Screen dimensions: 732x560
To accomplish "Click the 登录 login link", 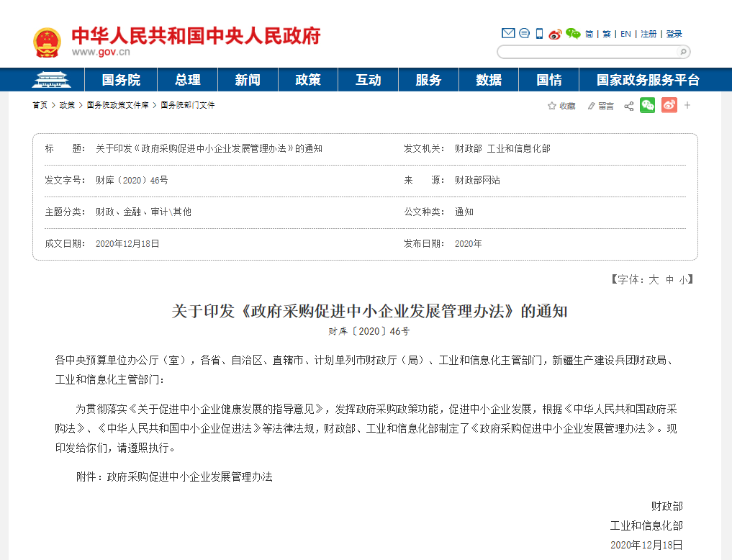I will pos(673,33).
